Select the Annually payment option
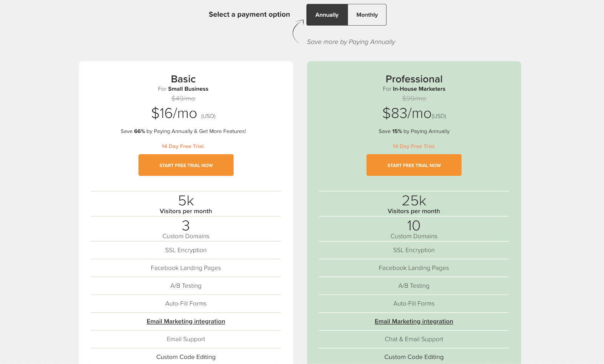 click(x=327, y=15)
